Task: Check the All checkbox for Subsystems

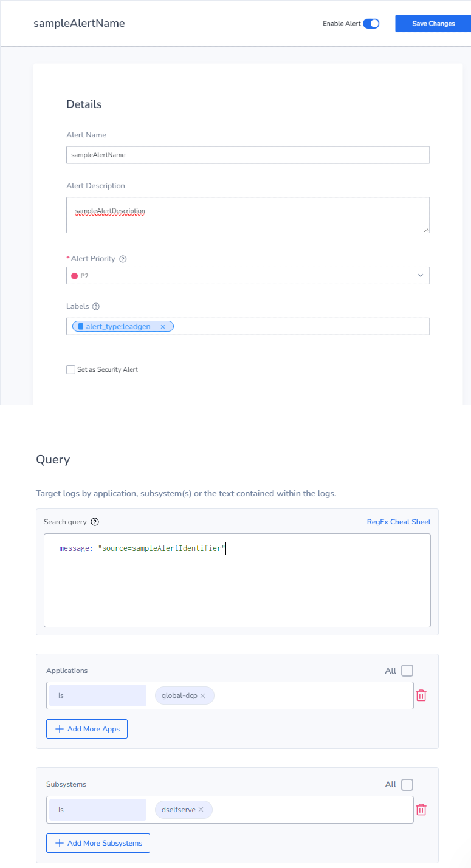Action: [x=407, y=784]
